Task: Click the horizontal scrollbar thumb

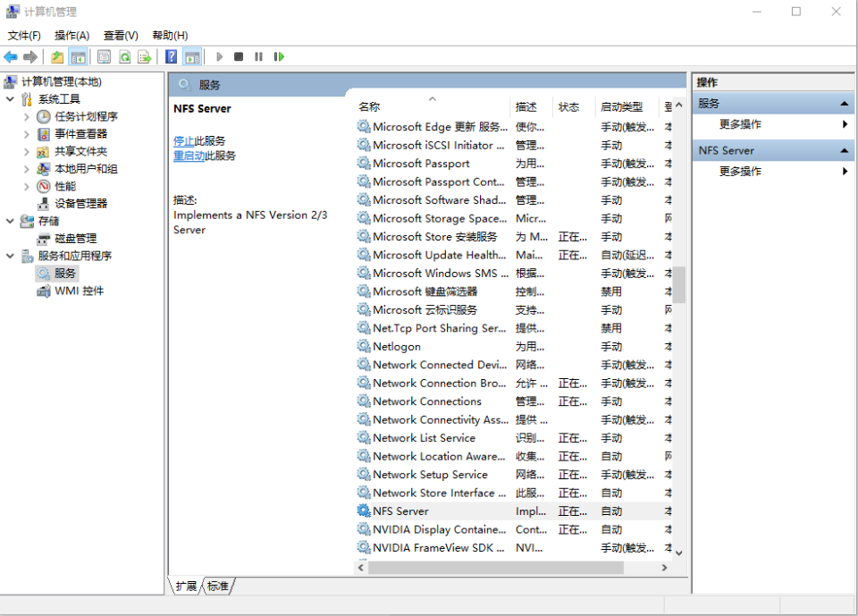Action: pyautogui.click(x=496, y=568)
